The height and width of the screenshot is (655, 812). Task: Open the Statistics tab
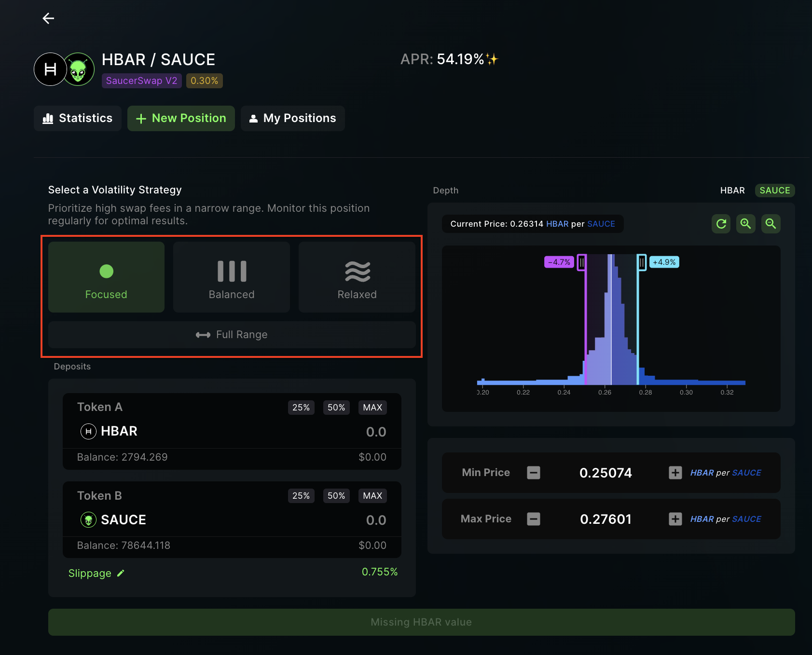tap(78, 118)
